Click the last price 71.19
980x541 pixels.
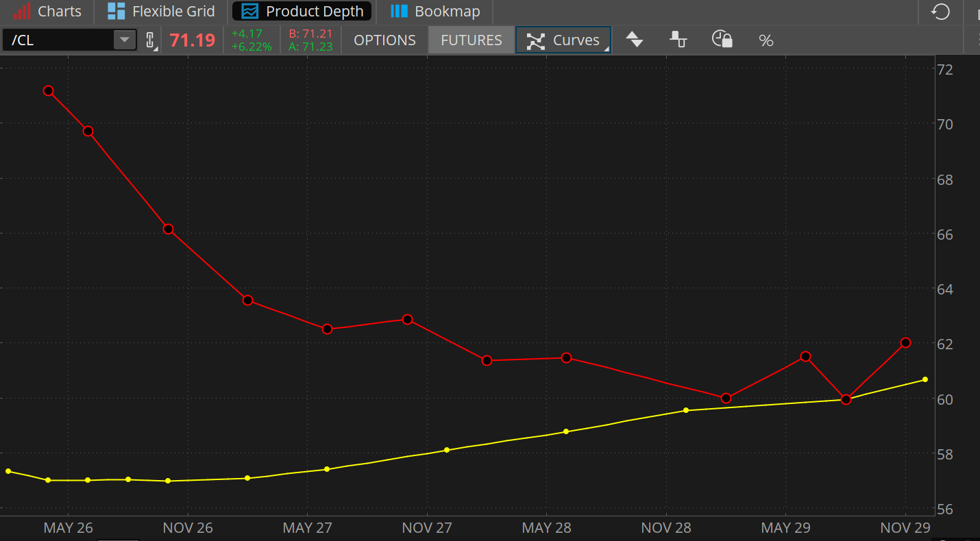tap(192, 40)
